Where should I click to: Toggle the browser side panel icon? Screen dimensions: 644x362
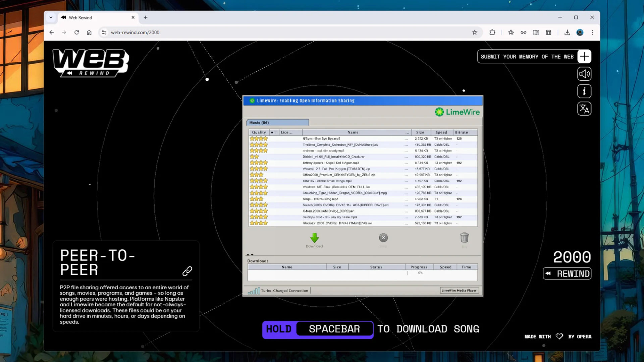[548, 33]
